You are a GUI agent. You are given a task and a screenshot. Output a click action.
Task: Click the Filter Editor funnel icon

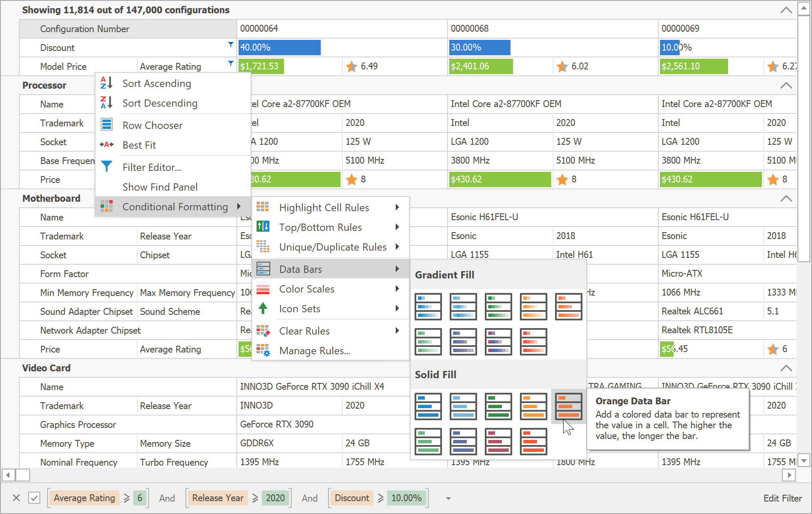(x=106, y=167)
